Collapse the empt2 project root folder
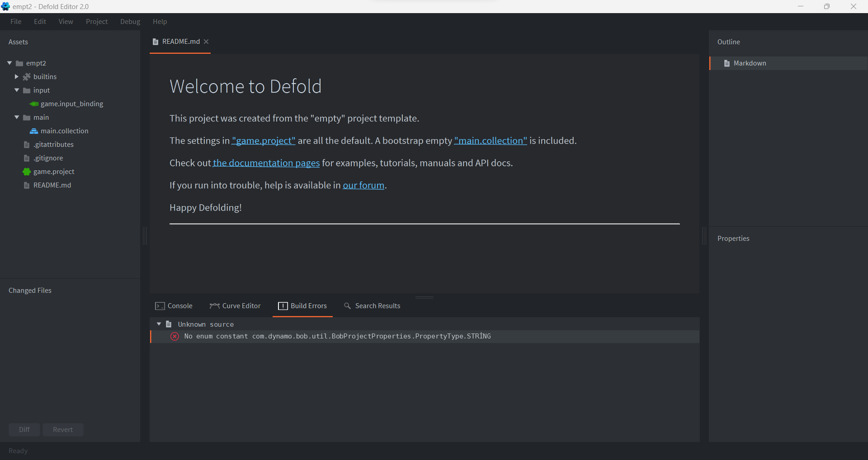Viewport: 868px width, 460px height. (9, 63)
